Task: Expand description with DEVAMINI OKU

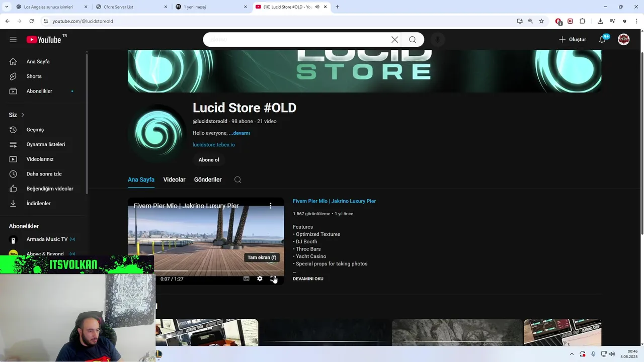Action: pos(308,279)
